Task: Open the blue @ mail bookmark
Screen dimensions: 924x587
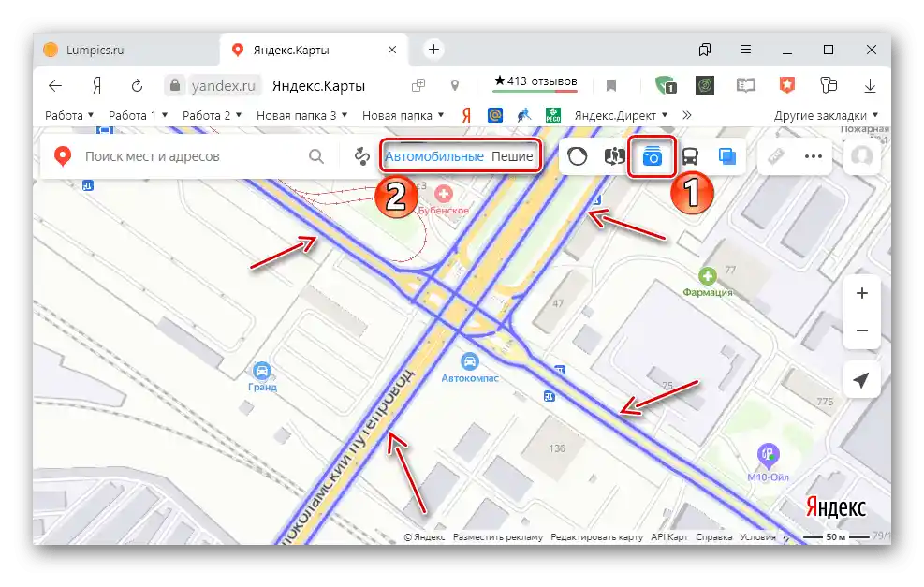Action: (x=495, y=115)
